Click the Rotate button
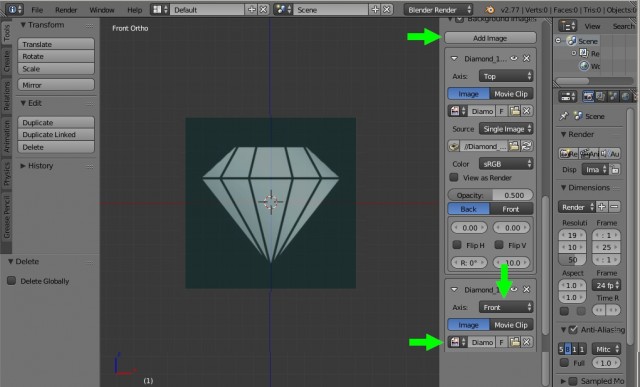This screenshot has width=640, height=387. pos(56,56)
